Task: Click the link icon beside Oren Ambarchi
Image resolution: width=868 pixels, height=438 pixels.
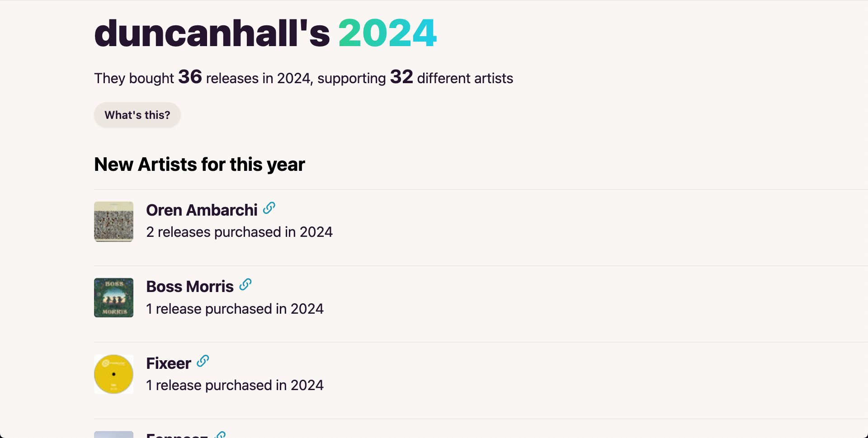Action: point(269,208)
